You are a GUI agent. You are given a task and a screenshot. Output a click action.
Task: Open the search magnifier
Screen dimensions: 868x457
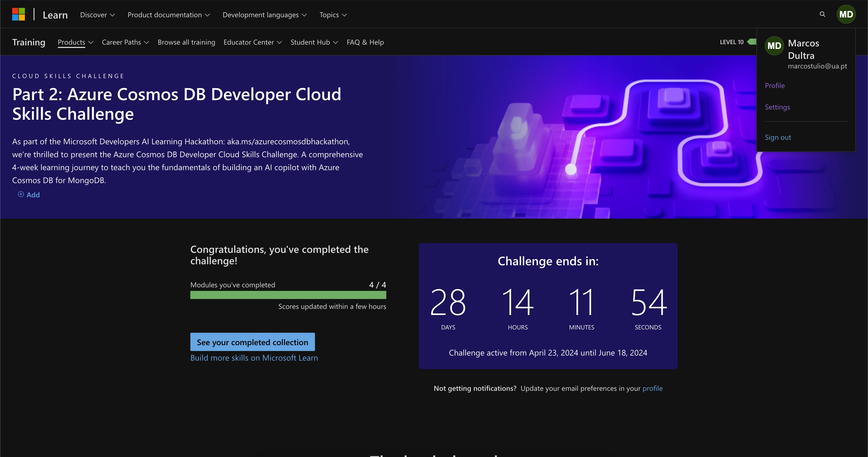[x=822, y=14]
